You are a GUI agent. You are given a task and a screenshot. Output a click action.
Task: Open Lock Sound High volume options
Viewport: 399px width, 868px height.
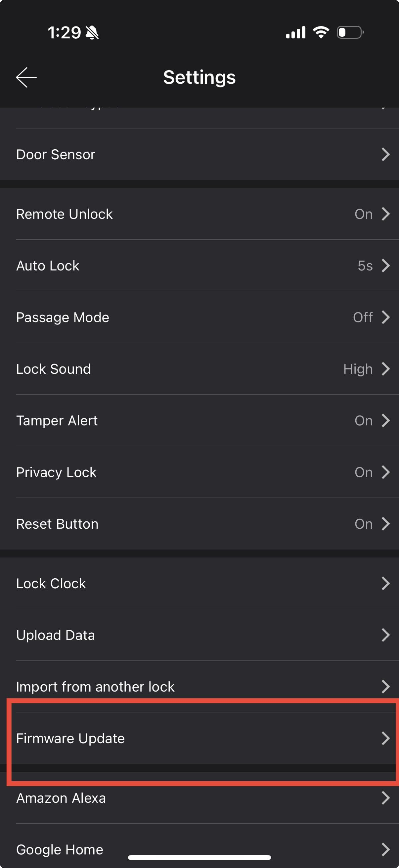point(358,369)
